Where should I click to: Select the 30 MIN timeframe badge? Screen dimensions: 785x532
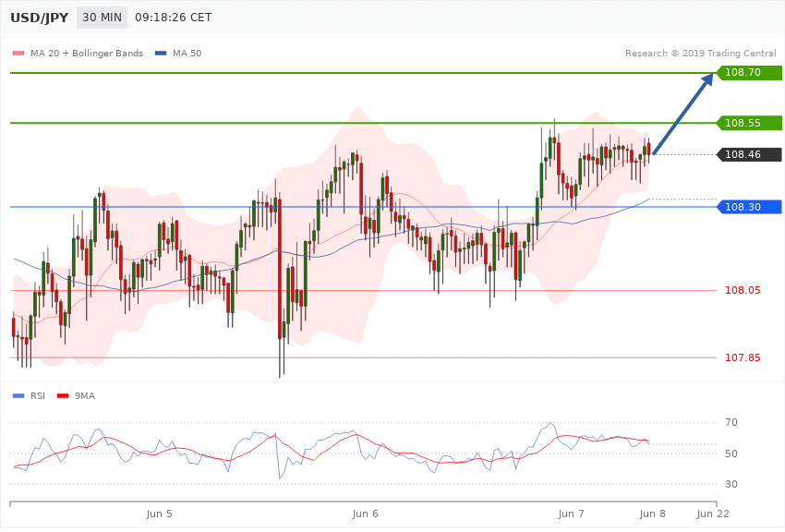tap(102, 18)
